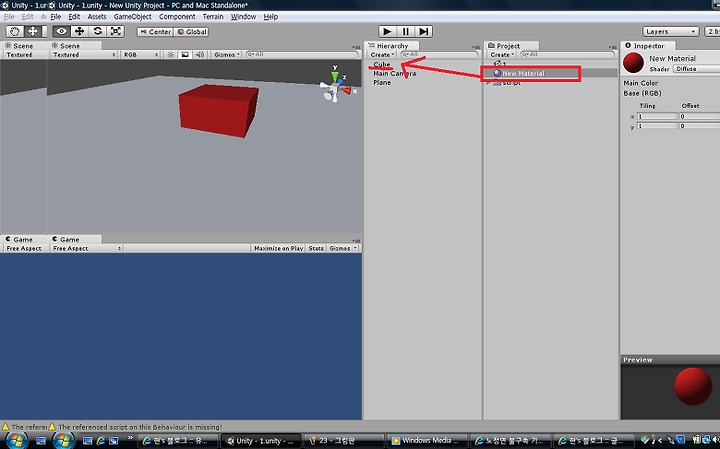The height and width of the screenshot is (449, 720).
Task: Open the Hierarchy Create dropdown
Action: 382,55
